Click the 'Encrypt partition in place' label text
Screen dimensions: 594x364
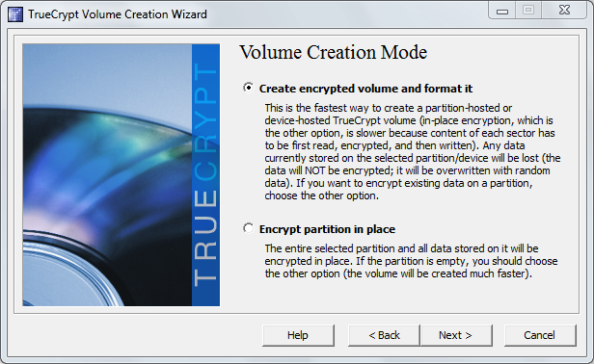point(327,229)
